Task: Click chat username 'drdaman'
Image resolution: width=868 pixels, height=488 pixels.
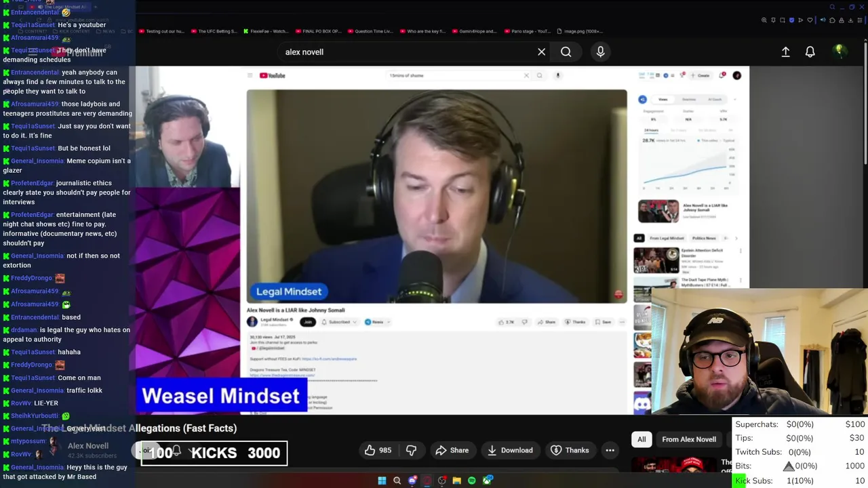Action: [x=24, y=330]
